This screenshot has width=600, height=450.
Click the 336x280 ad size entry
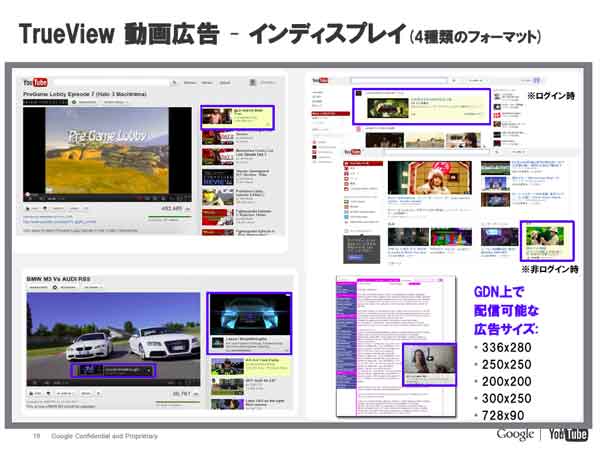coord(506,347)
